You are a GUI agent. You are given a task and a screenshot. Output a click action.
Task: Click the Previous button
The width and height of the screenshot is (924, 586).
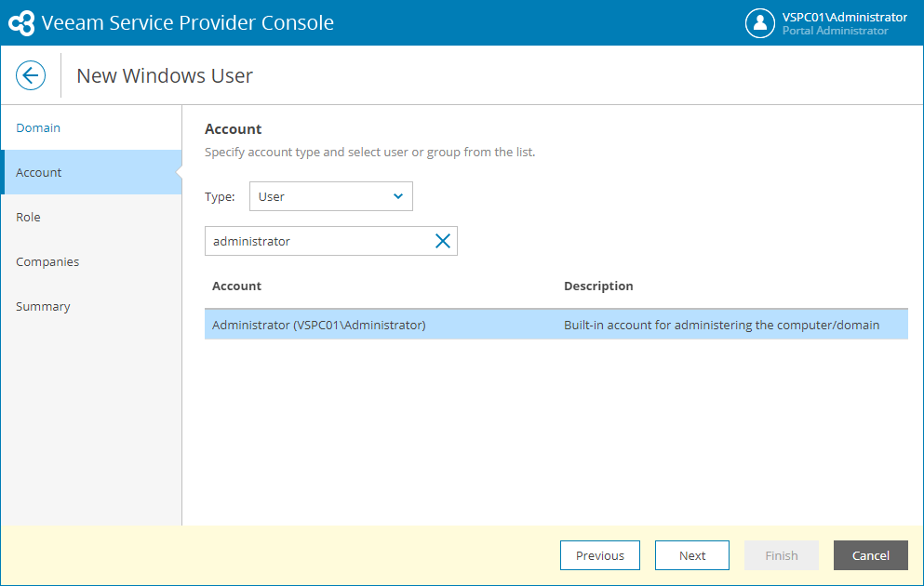pyautogui.click(x=599, y=555)
